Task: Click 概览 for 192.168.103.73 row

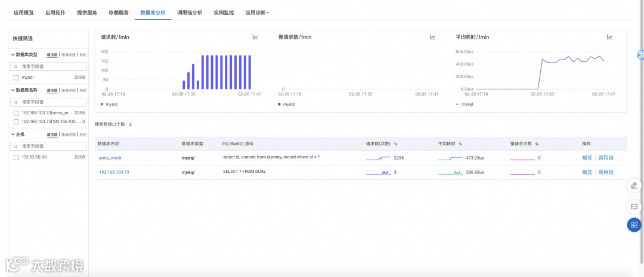Action: pos(587,172)
